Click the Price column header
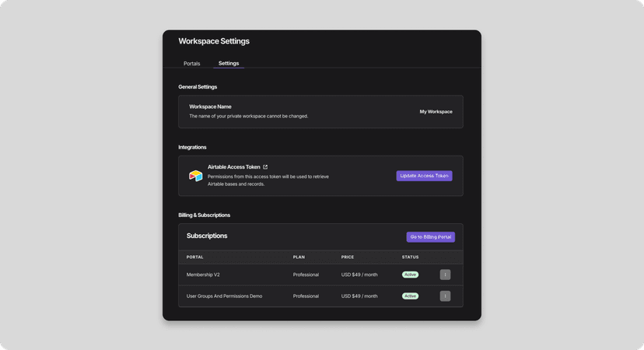Image resolution: width=644 pixels, height=350 pixels. pyautogui.click(x=348, y=257)
